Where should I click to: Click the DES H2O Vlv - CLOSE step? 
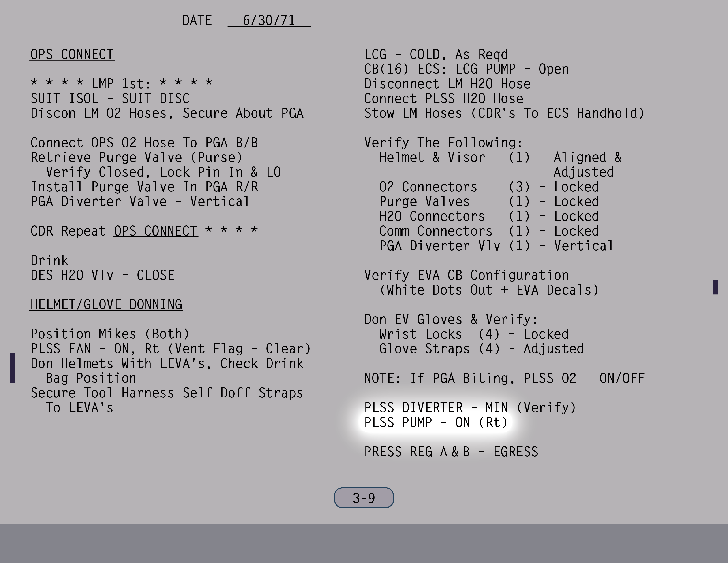coord(102,276)
